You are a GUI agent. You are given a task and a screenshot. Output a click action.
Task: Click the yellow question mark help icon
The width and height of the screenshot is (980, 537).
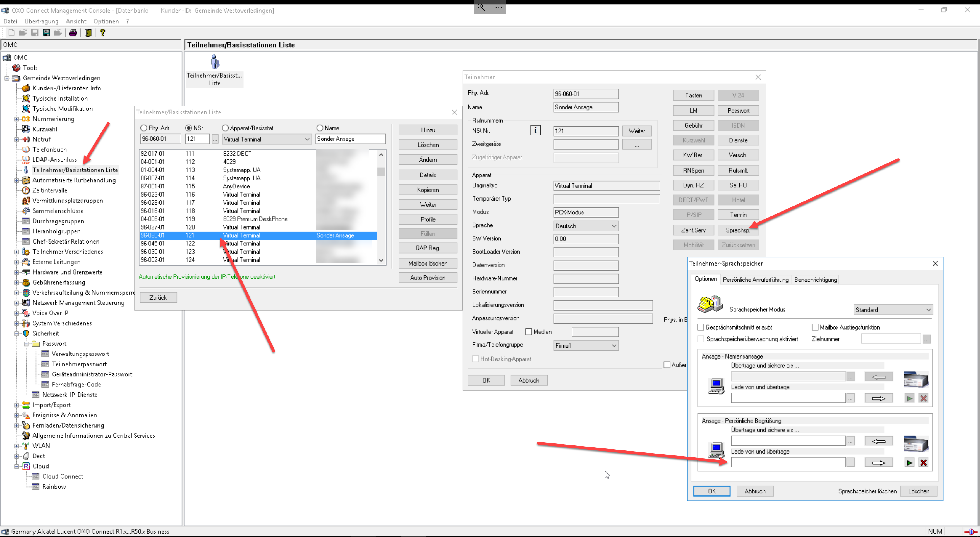102,33
